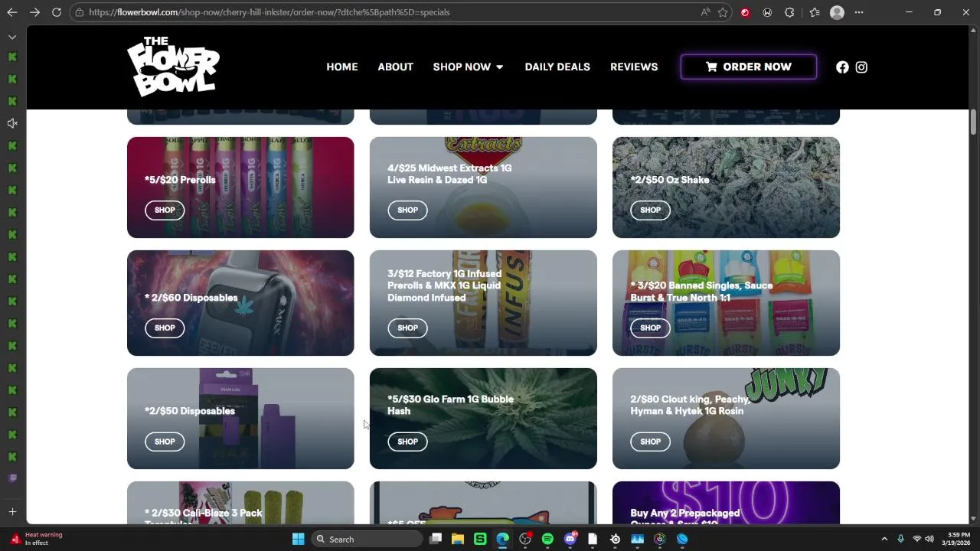
Task: Open Spotify from the taskbar
Action: pos(547,539)
